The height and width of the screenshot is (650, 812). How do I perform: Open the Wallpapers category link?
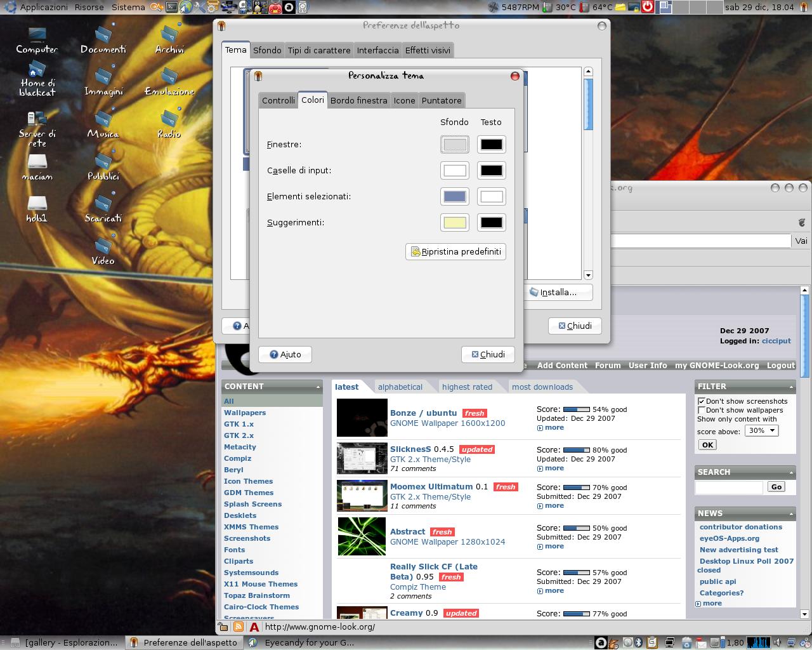[x=245, y=413]
